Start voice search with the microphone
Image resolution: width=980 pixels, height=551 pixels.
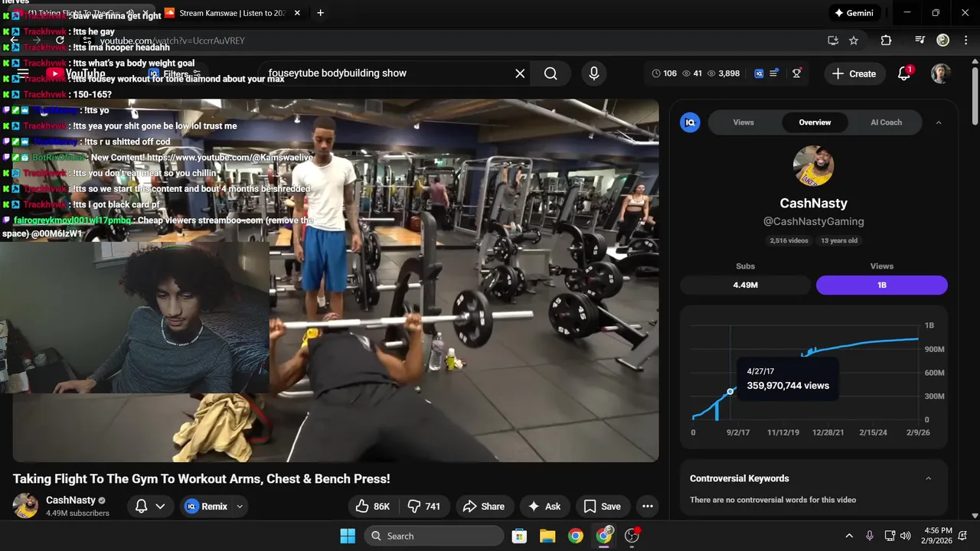click(593, 73)
